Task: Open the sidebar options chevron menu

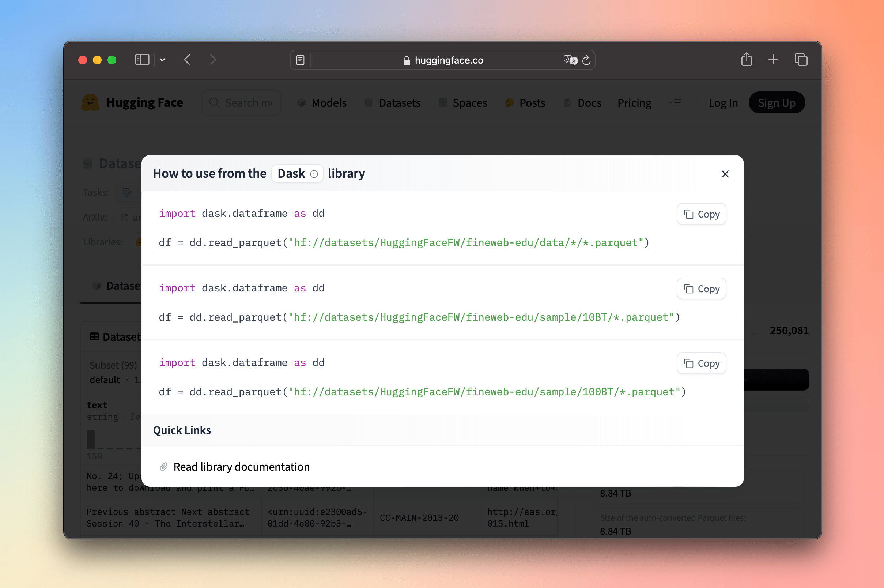Action: click(x=162, y=60)
